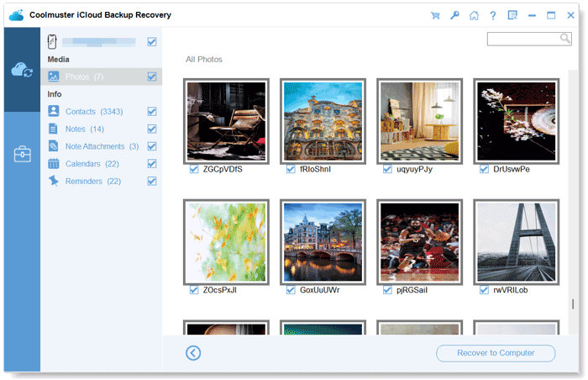Click the blurred device name label
The width and height of the screenshot is (588, 380).
[x=98, y=42]
